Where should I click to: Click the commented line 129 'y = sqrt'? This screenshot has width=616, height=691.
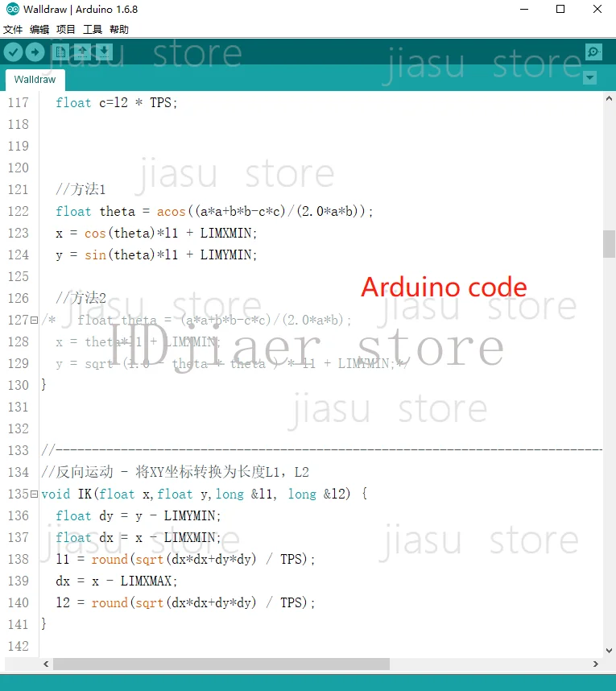click(x=232, y=363)
